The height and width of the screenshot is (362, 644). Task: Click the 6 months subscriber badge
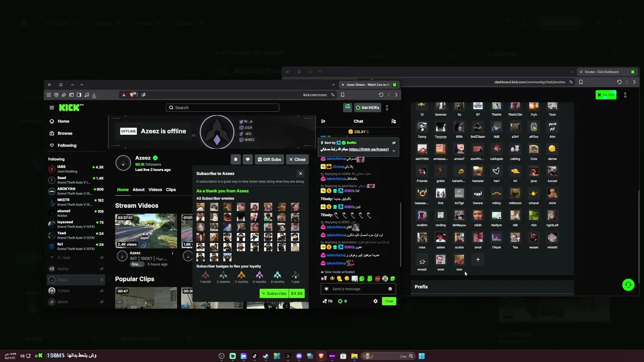click(260, 277)
